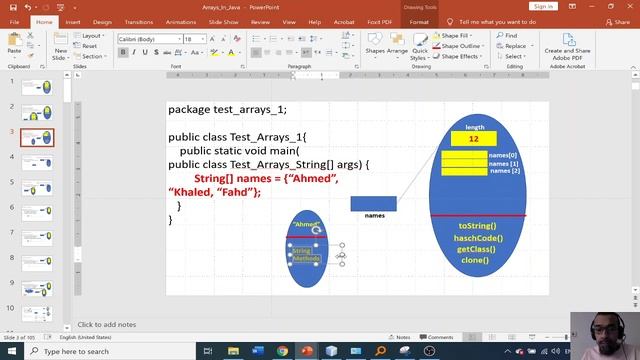Toggle Normal view in status bar
Image resolution: width=640 pixels, height=360 pixels.
coord(472,337)
